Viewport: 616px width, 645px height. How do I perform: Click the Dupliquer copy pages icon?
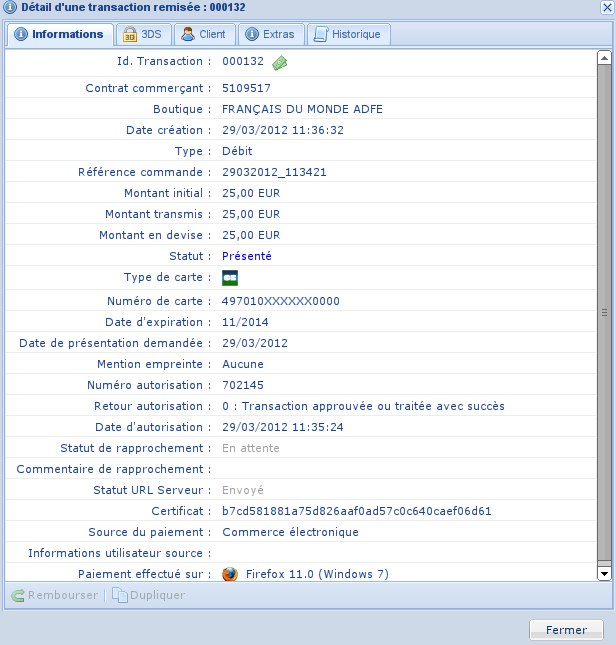tap(120, 596)
